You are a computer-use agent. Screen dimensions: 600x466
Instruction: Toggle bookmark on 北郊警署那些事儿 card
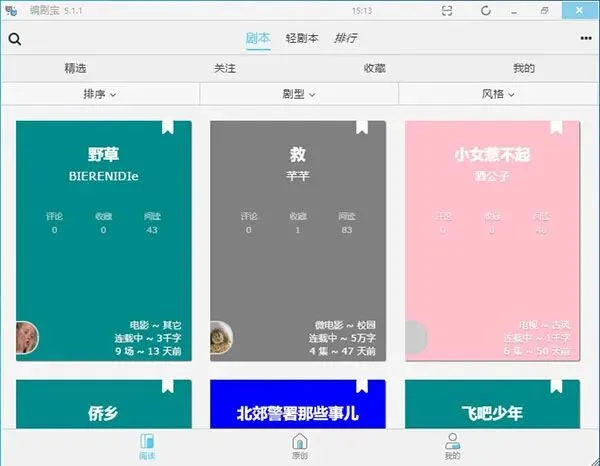pos(362,386)
